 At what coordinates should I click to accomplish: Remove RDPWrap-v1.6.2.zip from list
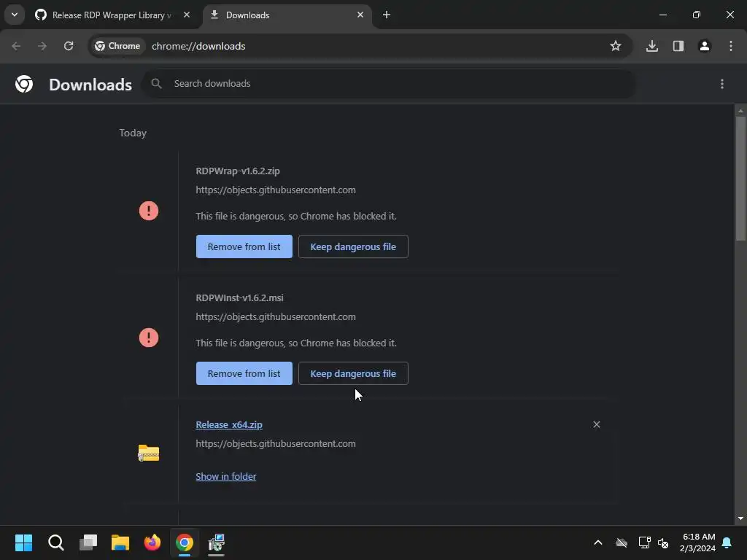point(244,246)
